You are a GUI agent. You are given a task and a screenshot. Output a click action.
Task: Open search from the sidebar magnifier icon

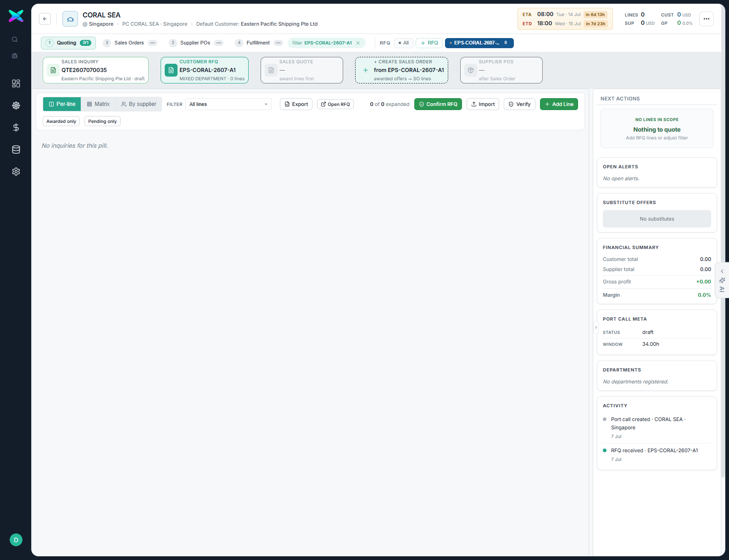click(x=15, y=39)
